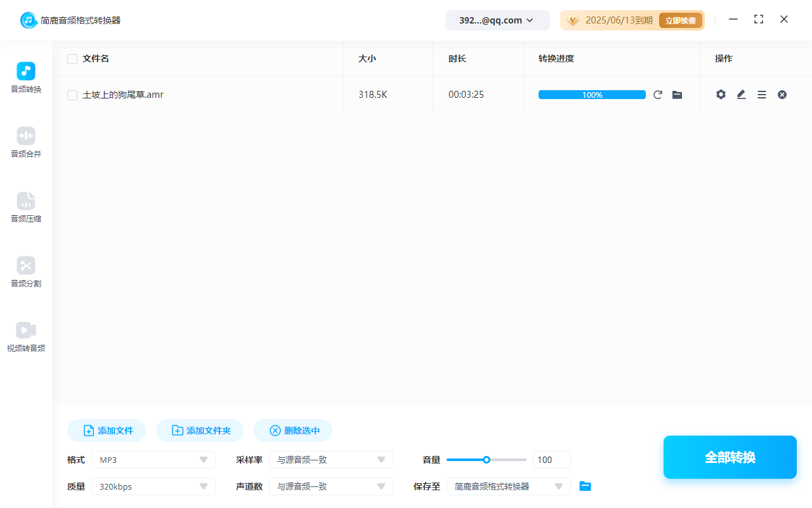
Task: Expand the 质量 dropdown showing 320kbps
Action: [x=153, y=486]
